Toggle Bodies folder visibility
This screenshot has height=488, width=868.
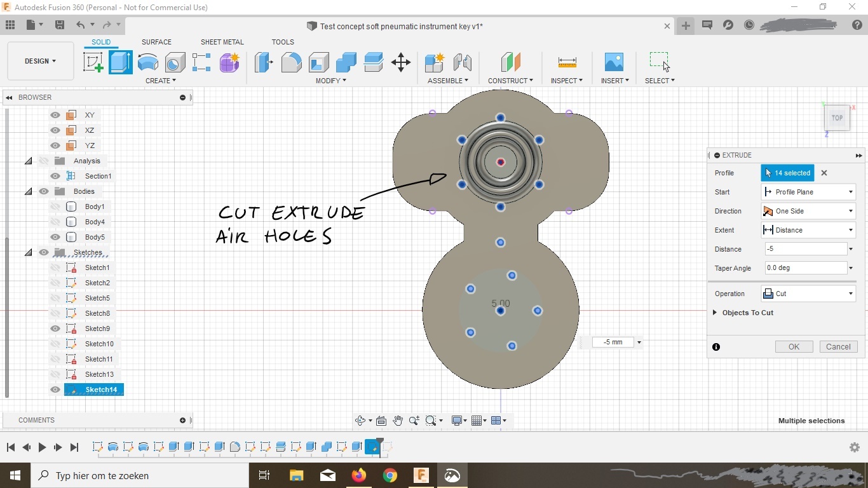click(x=44, y=191)
